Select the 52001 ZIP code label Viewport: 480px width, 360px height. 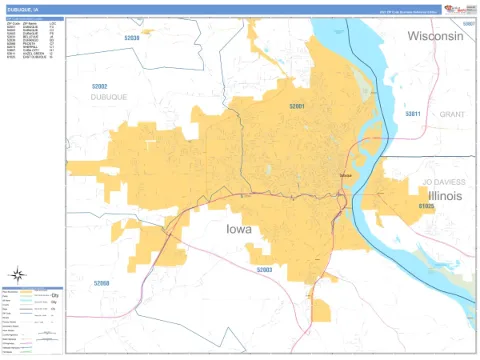(x=297, y=106)
